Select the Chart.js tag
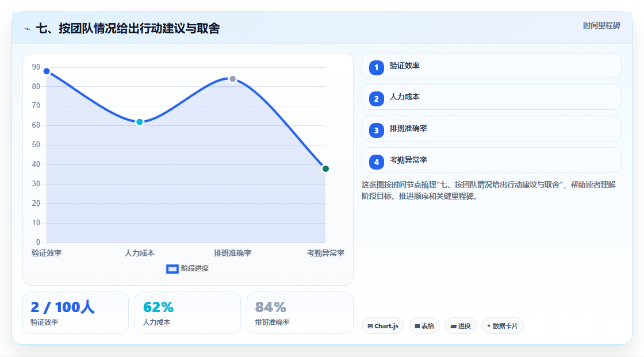The height and width of the screenshot is (357, 644). [383, 326]
